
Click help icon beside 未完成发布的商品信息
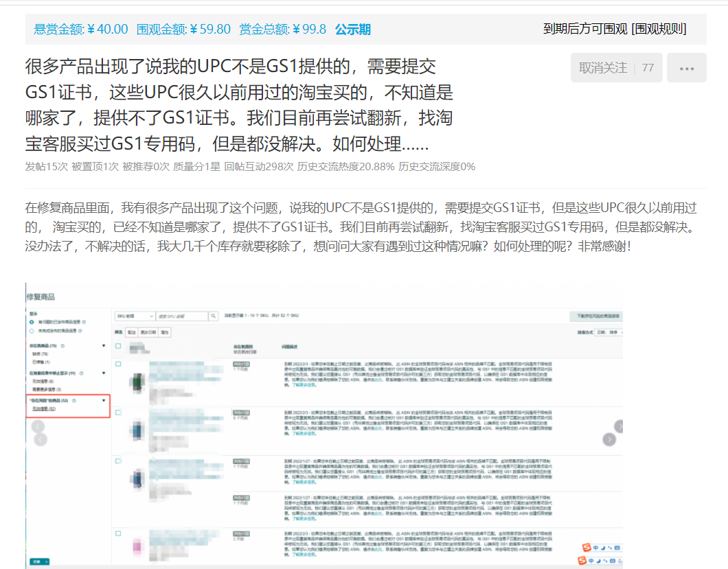(80, 331)
